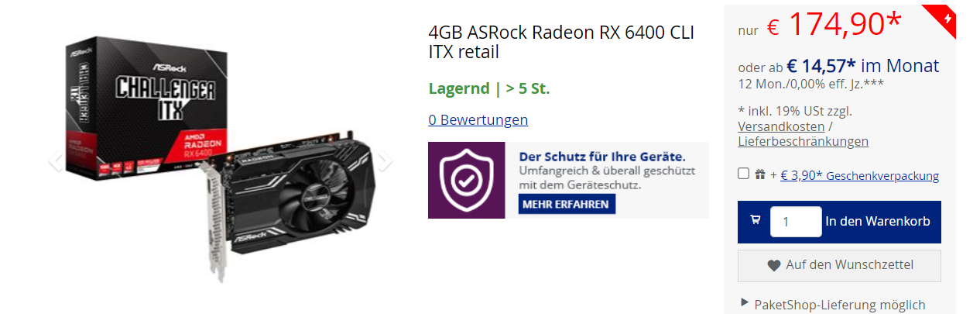Click Auf den Wunschzettel button

[839, 265]
